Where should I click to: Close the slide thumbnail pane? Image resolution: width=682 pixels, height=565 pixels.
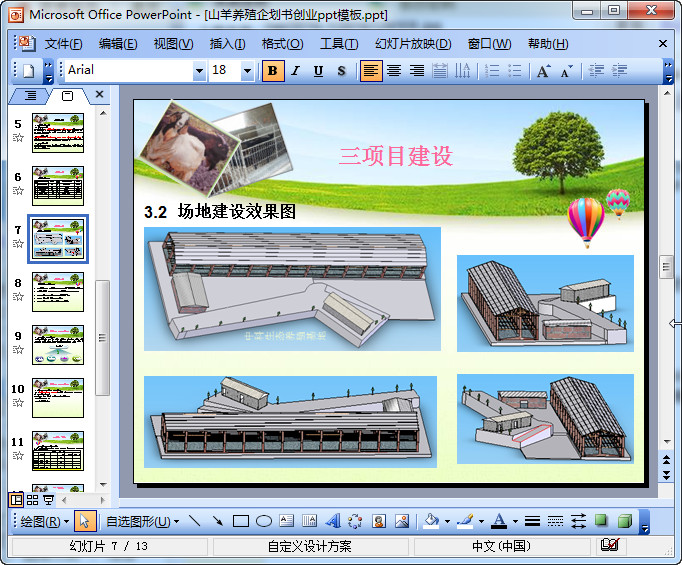(x=100, y=94)
